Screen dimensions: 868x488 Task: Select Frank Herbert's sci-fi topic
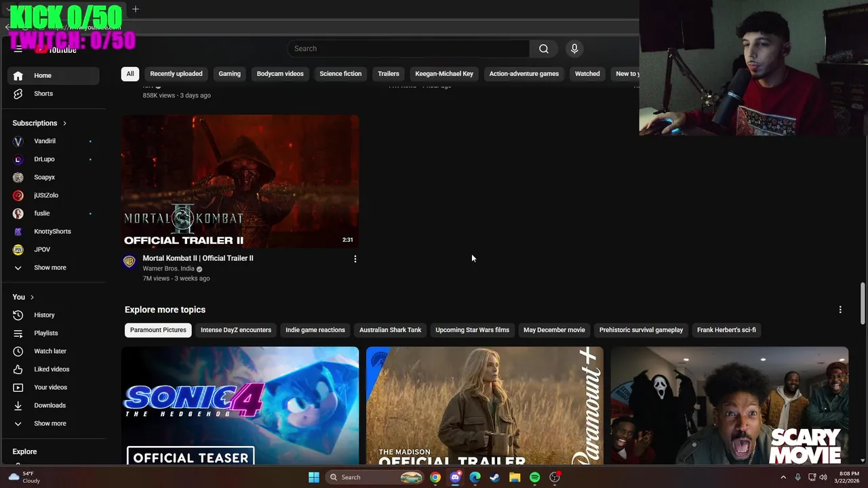(x=726, y=330)
